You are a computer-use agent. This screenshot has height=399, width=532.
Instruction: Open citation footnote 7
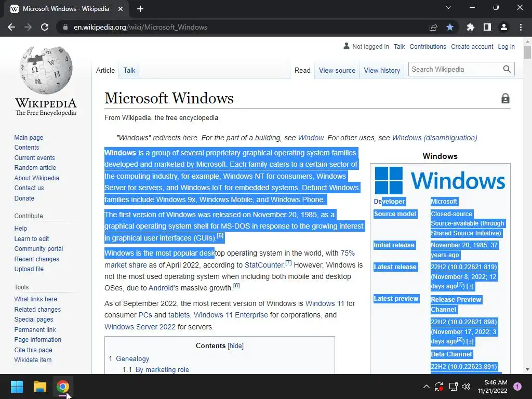[x=288, y=262]
